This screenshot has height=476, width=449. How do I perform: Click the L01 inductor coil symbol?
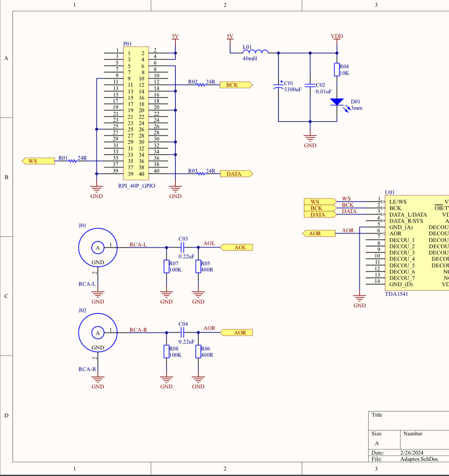coord(255,52)
